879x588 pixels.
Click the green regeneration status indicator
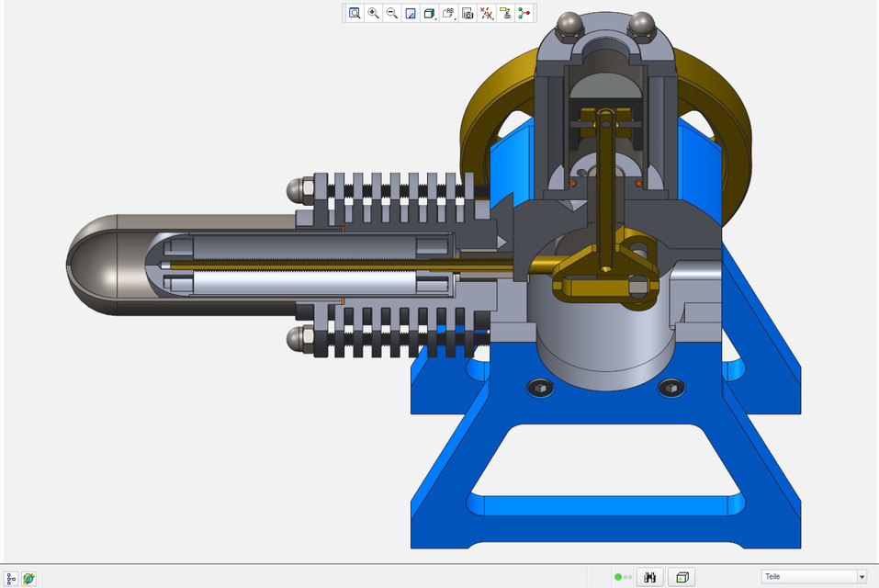(x=619, y=577)
